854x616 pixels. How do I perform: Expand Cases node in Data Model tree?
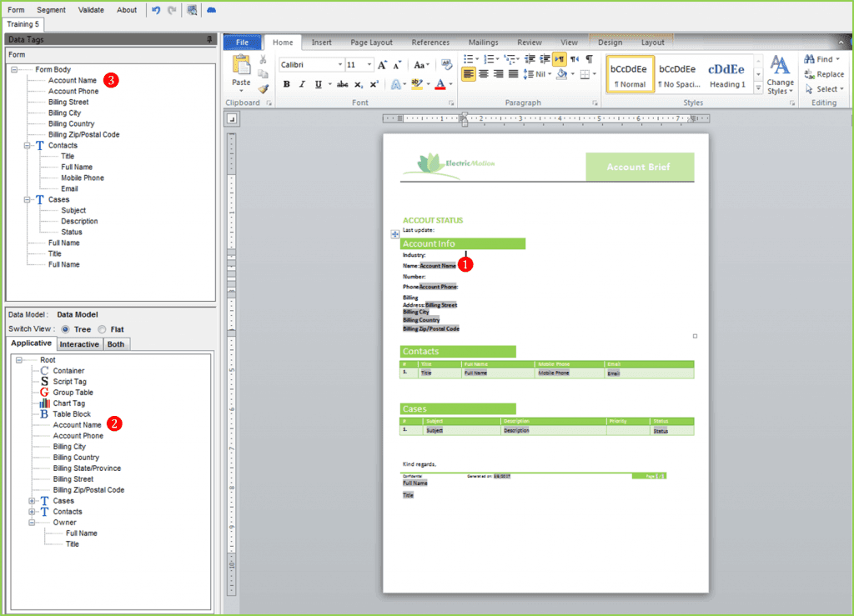click(x=32, y=501)
